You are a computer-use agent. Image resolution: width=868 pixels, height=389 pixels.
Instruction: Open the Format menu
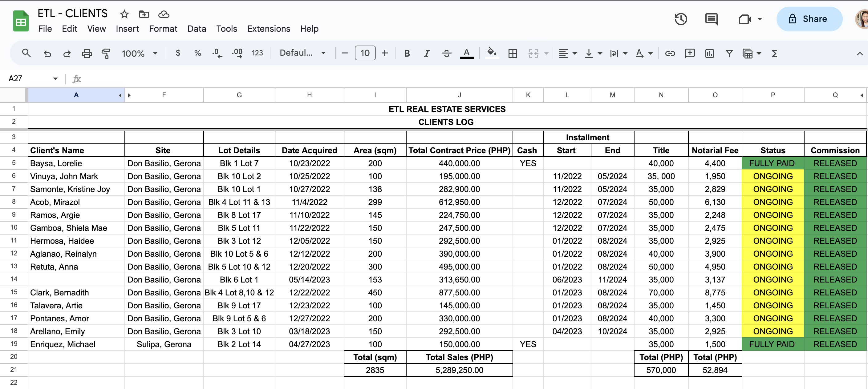[163, 29]
